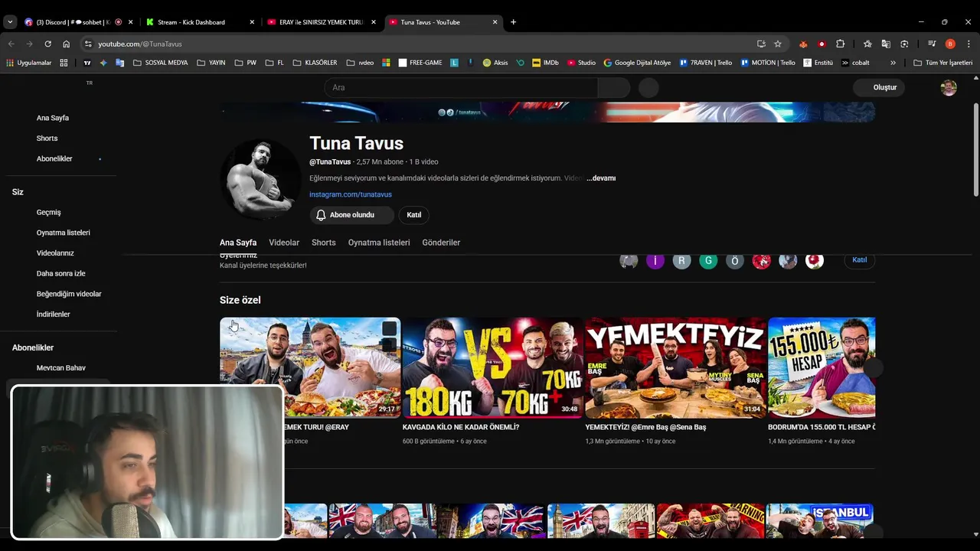Open the channel Videolar tab
This screenshot has width=980, height=551.
tap(284, 243)
